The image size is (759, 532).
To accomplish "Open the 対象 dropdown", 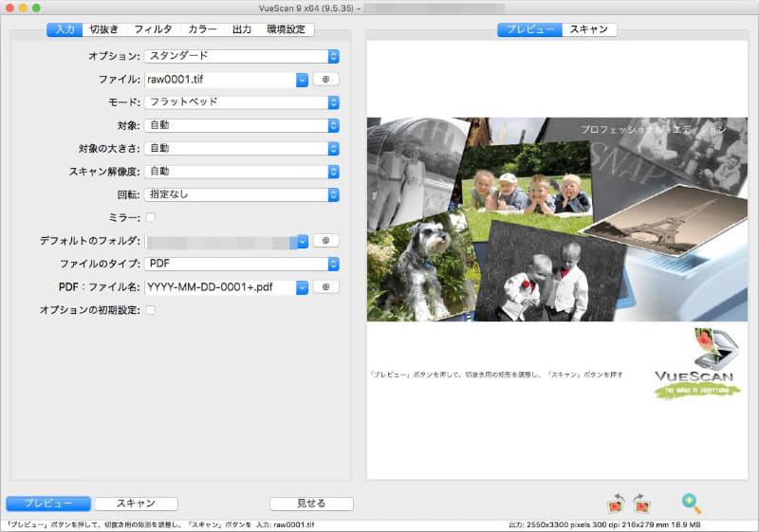I will pos(242,125).
